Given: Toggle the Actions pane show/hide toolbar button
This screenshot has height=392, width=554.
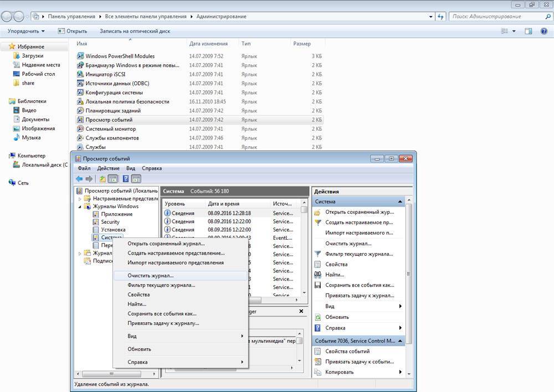Looking at the screenshot, I should 136,179.
